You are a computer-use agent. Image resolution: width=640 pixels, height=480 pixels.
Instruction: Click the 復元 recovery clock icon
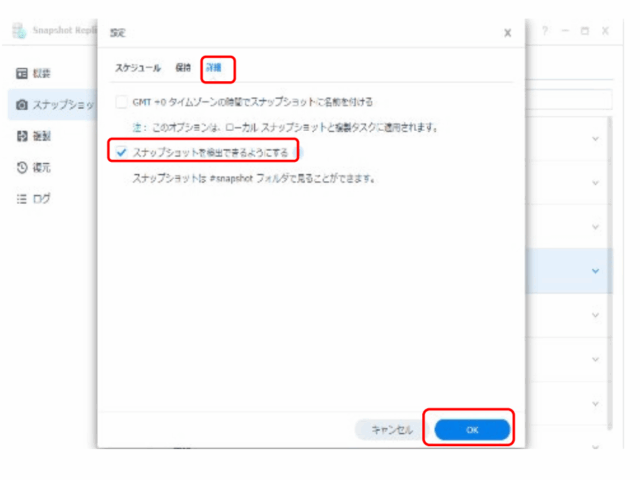(21, 167)
